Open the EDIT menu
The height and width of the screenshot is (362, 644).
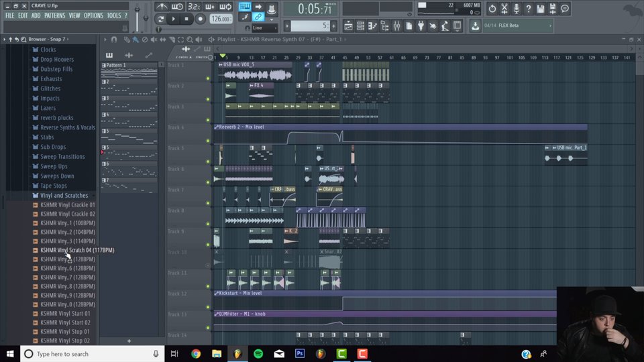(x=23, y=15)
